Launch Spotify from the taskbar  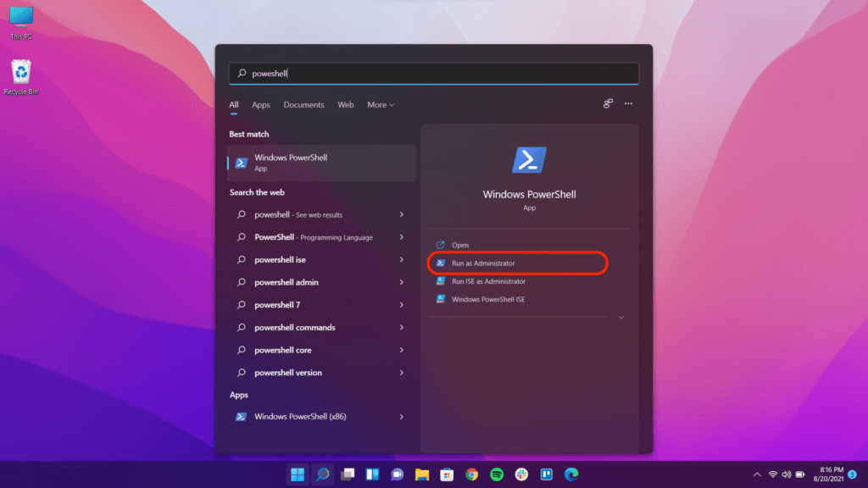(x=496, y=474)
